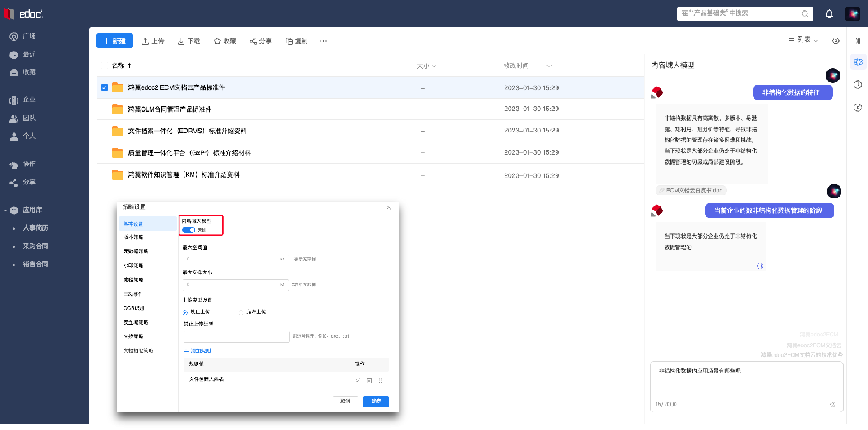
Task: Open the settings gear near the list view
Action: [x=836, y=41]
